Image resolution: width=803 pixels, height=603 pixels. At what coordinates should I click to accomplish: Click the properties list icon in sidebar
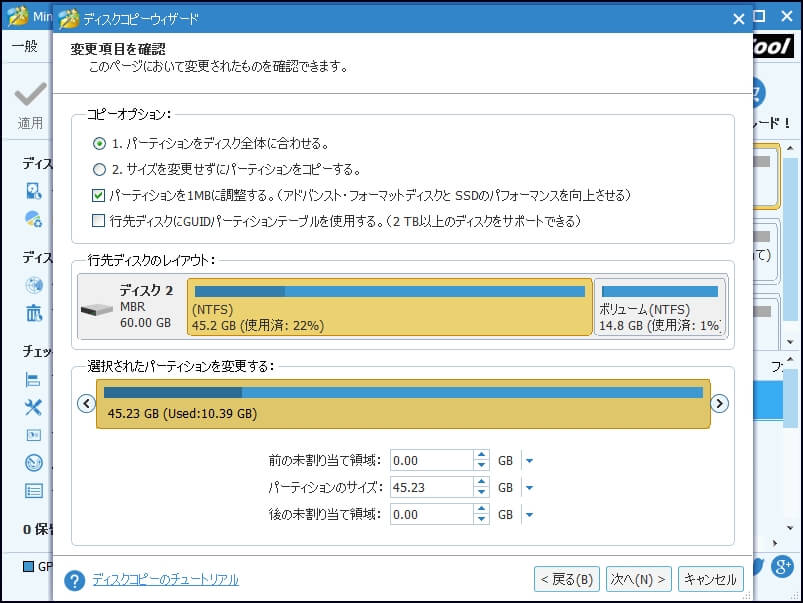click(x=34, y=491)
